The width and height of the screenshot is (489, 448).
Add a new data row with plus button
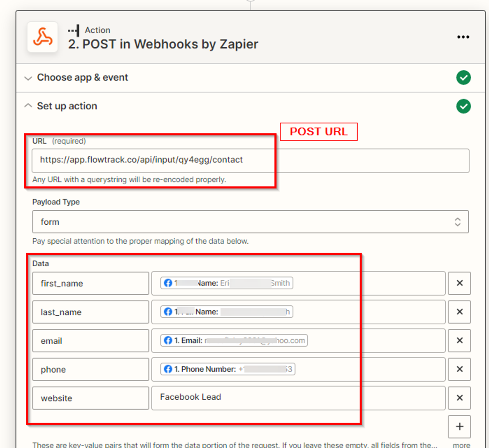459,426
